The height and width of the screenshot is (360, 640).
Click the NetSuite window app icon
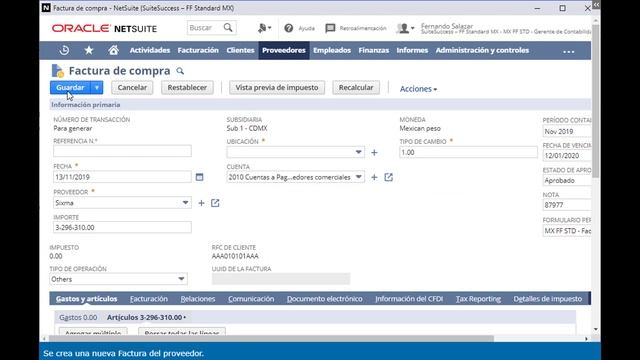tap(46, 8)
